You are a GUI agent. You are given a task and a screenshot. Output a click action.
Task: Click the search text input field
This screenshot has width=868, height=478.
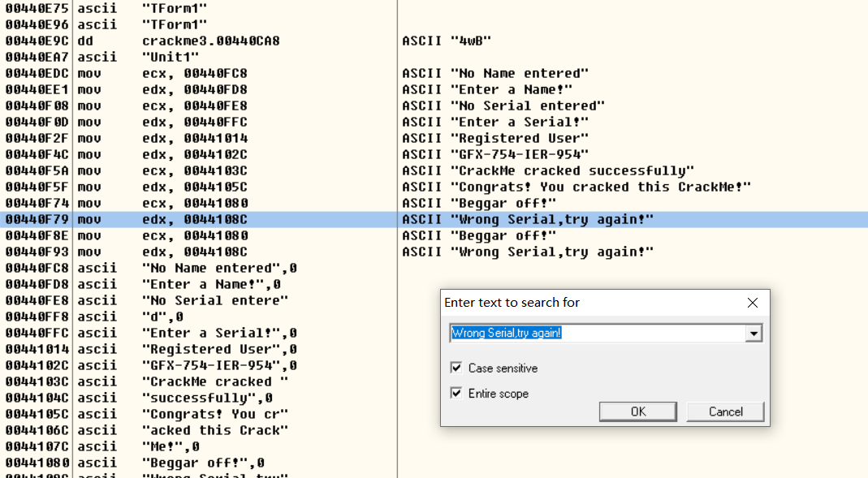597,334
